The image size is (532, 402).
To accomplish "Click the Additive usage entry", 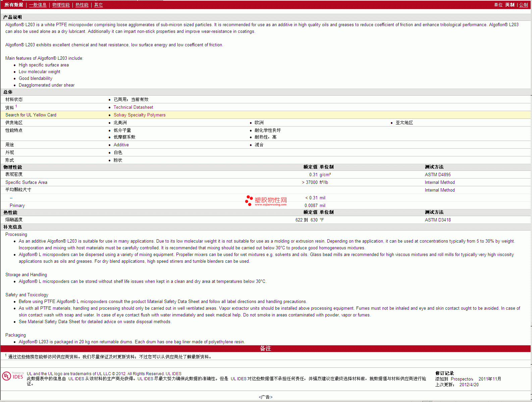I will click(121, 145).
